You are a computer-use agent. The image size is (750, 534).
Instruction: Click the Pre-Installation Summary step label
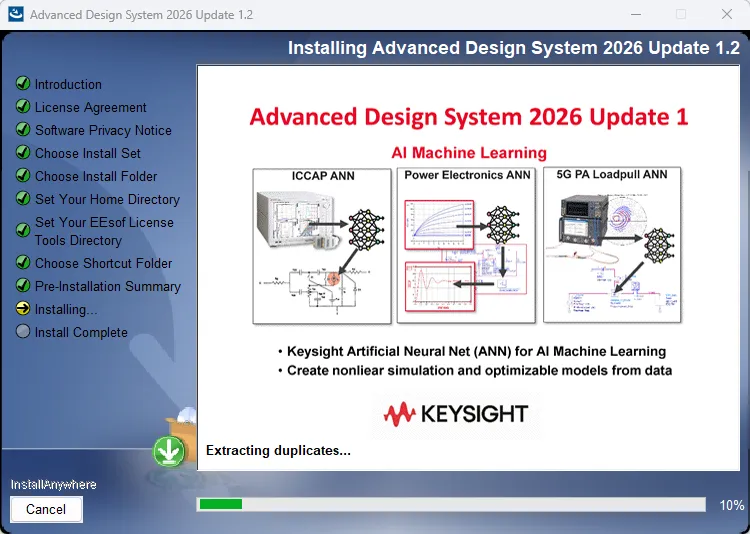tap(108, 286)
